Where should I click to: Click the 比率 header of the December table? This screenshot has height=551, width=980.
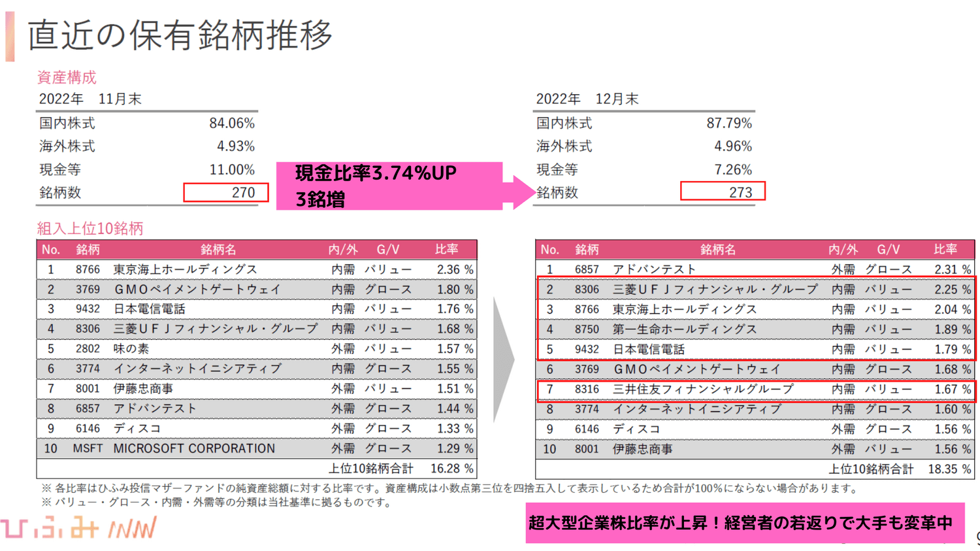pyautogui.click(x=945, y=250)
